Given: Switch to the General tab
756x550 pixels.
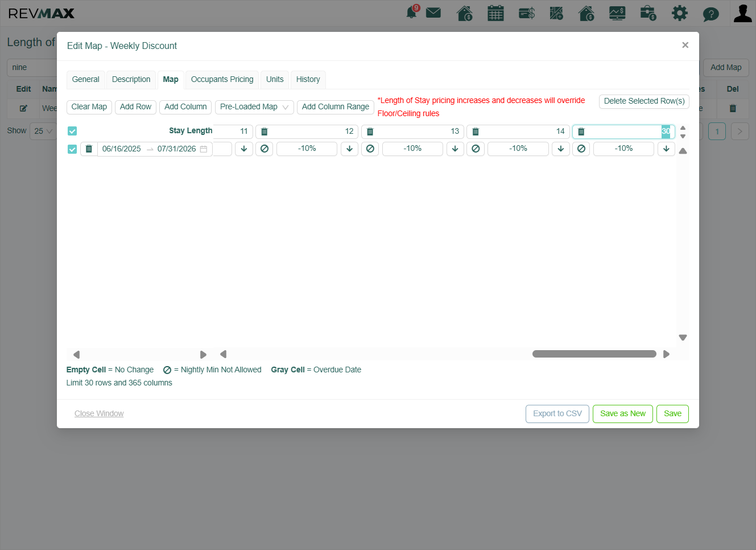Looking at the screenshot, I should coord(85,80).
